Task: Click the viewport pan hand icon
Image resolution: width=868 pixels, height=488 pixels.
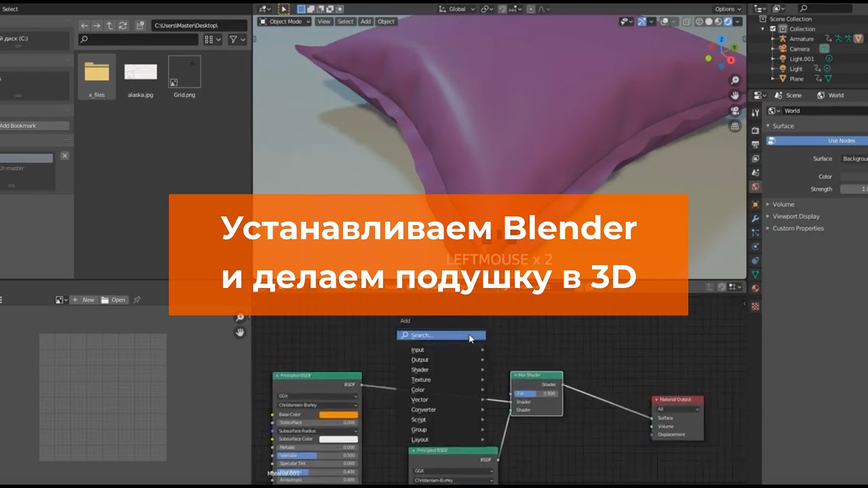Action: [x=735, y=96]
